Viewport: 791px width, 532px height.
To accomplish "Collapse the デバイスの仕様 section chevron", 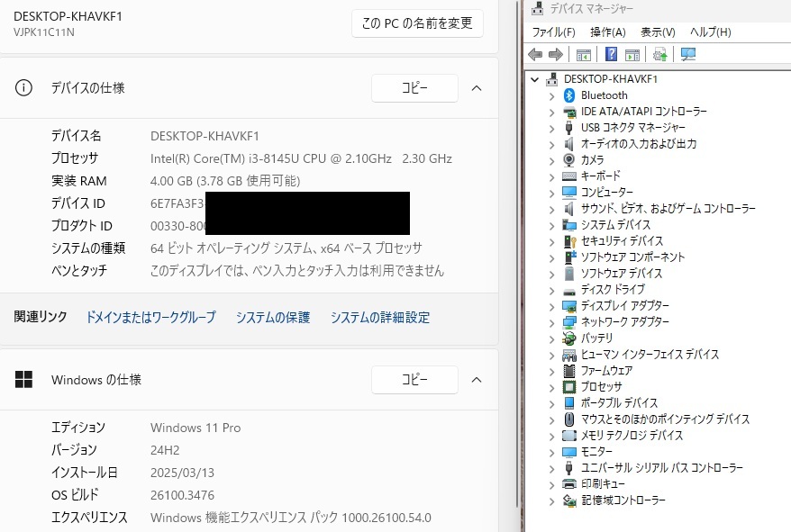I will coord(477,88).
